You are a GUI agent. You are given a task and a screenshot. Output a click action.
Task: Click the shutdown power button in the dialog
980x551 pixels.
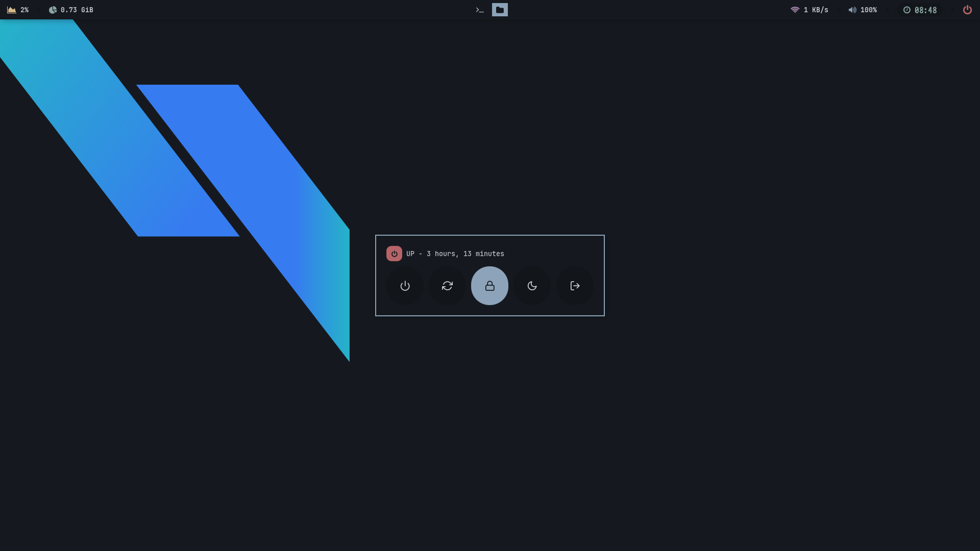405,286
